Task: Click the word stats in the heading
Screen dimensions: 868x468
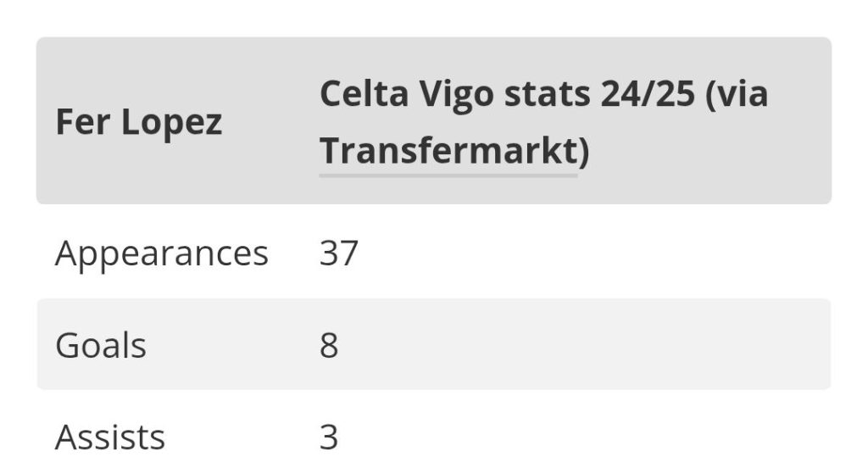Action: [547, 95]
